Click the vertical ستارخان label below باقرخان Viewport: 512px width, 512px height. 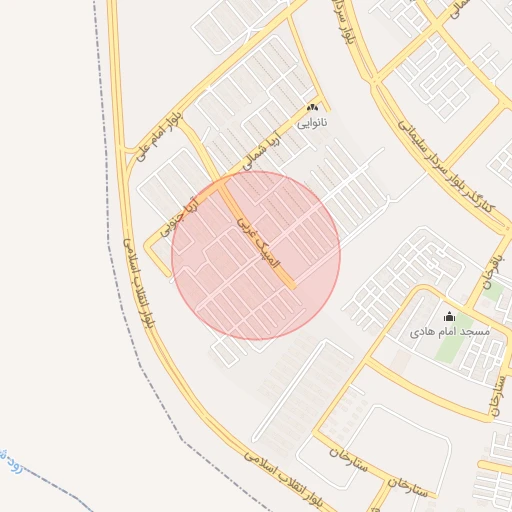[498, 397]
